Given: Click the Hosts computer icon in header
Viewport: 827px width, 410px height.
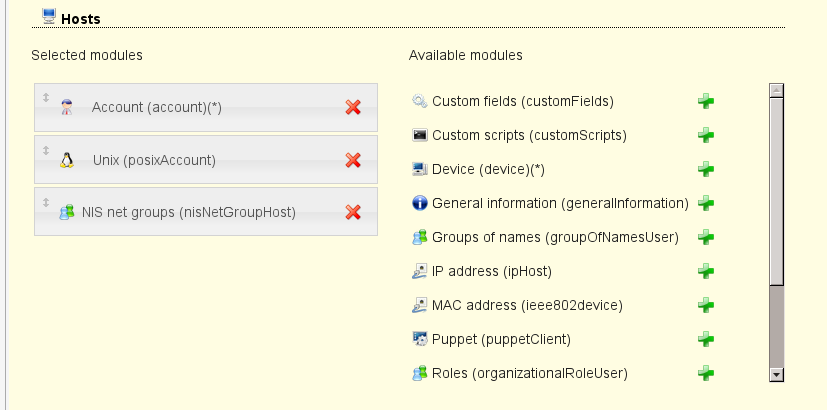Looking at the screenshot, I should (x=49, y=15).
